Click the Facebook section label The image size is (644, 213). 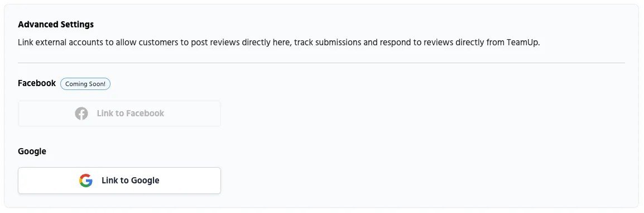37,83
